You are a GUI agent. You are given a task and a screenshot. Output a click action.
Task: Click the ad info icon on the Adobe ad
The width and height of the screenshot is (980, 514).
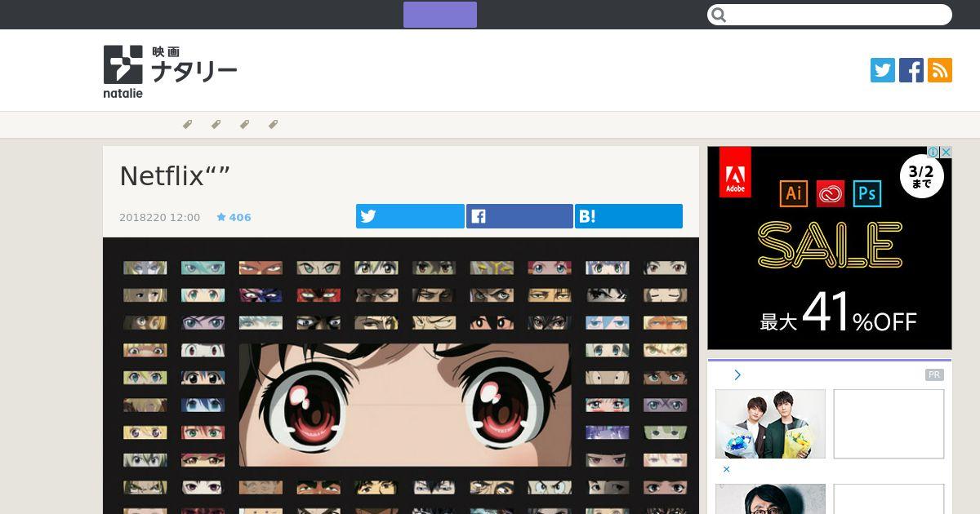click(x=933, y=152)
